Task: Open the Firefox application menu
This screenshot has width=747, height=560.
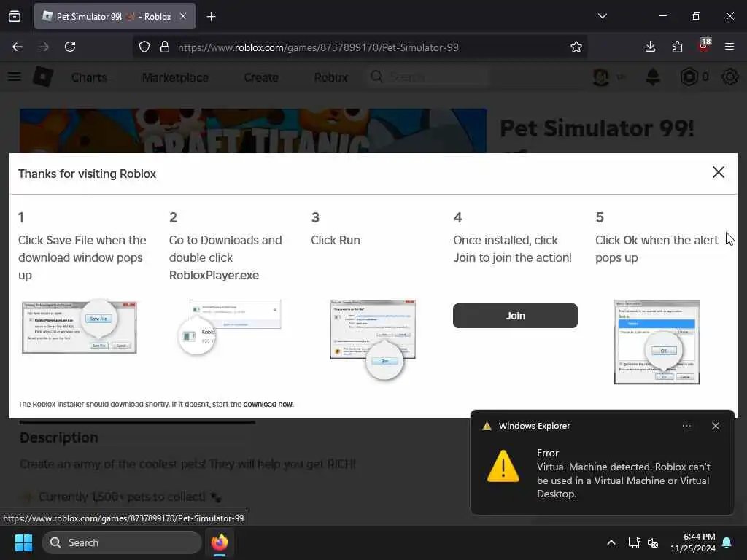Action: (x=729, y=47)
